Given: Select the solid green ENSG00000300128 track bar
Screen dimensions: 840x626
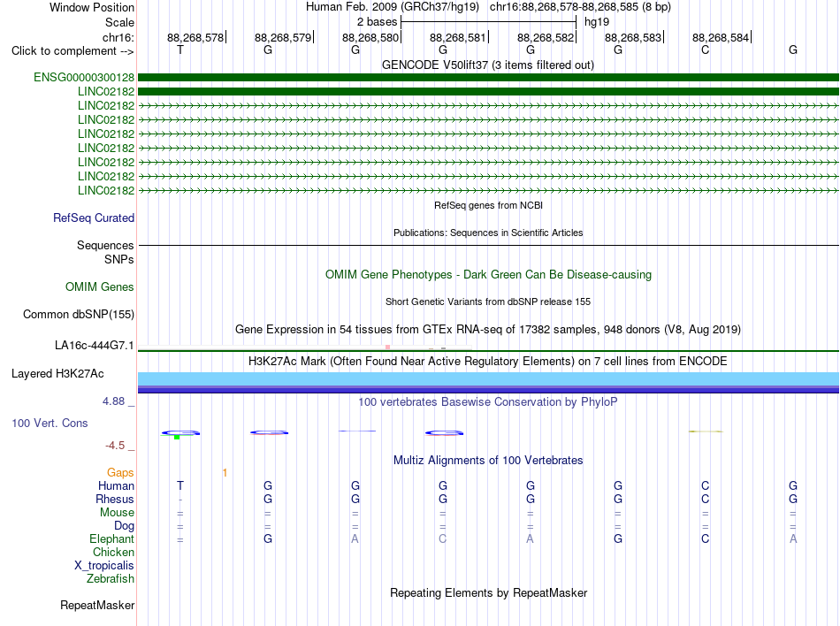Looking at the screenshot, I should (x=488, y=78).
